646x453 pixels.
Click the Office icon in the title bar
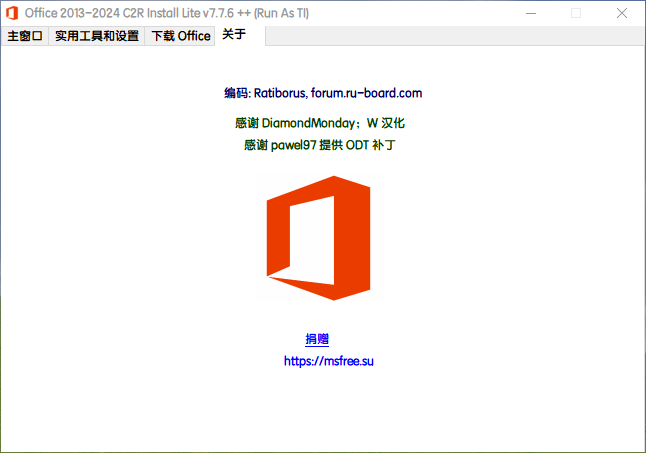(12, 13)
